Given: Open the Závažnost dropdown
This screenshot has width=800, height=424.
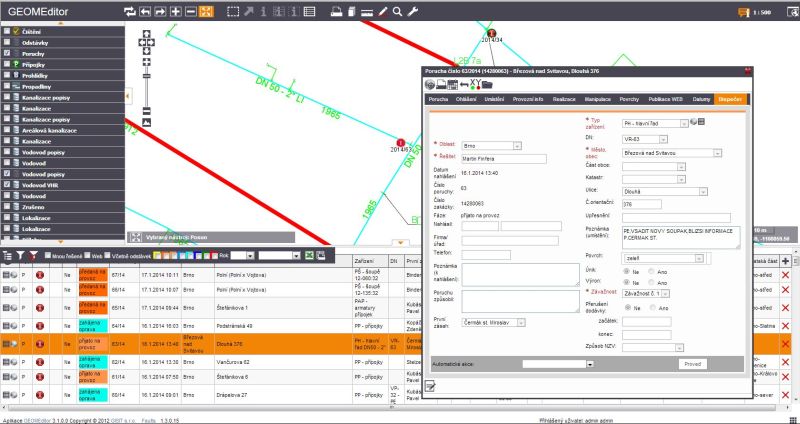Looking at the screenshot, I should 646,293.
